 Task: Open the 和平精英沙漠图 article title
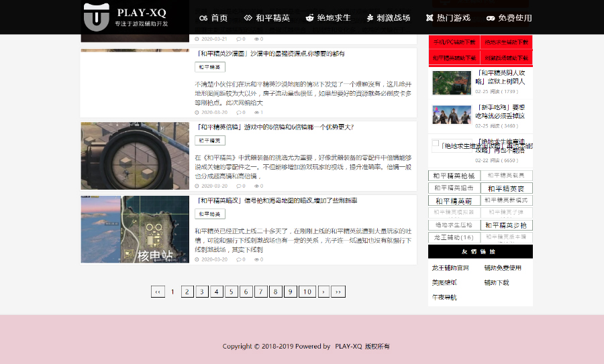(270, 54)
